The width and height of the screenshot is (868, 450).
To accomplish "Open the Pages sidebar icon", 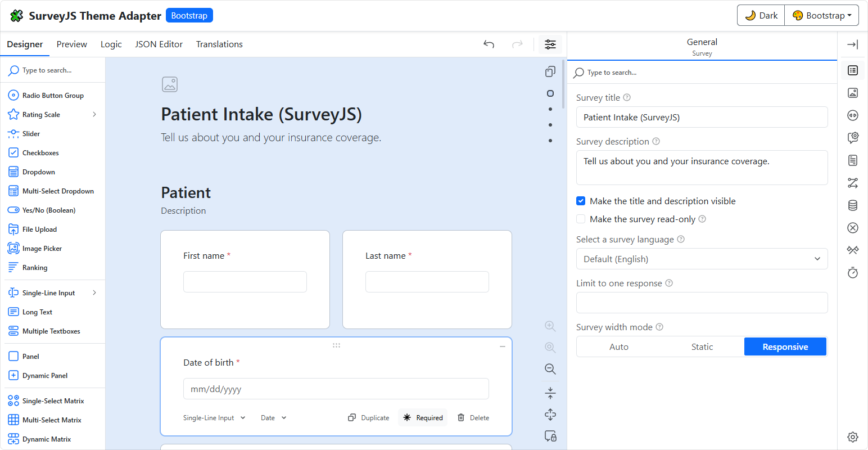I will (853, 160).
